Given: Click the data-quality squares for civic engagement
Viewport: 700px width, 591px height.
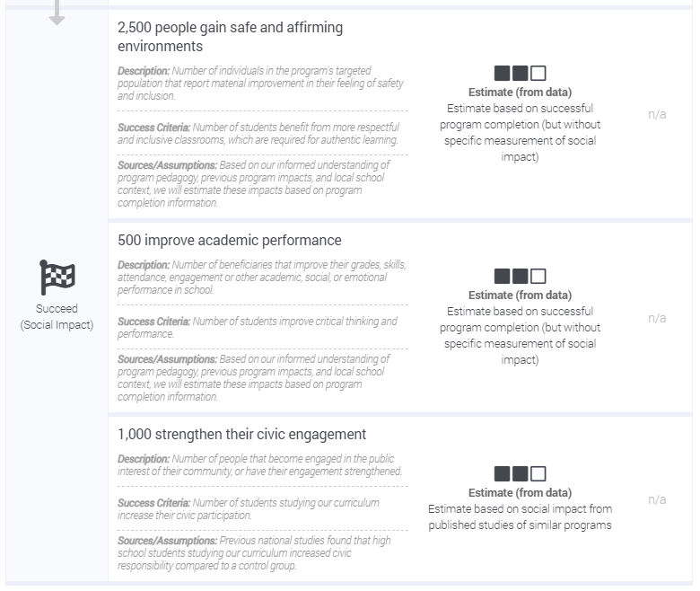Looking at the screenshot, I should (521, 473).
